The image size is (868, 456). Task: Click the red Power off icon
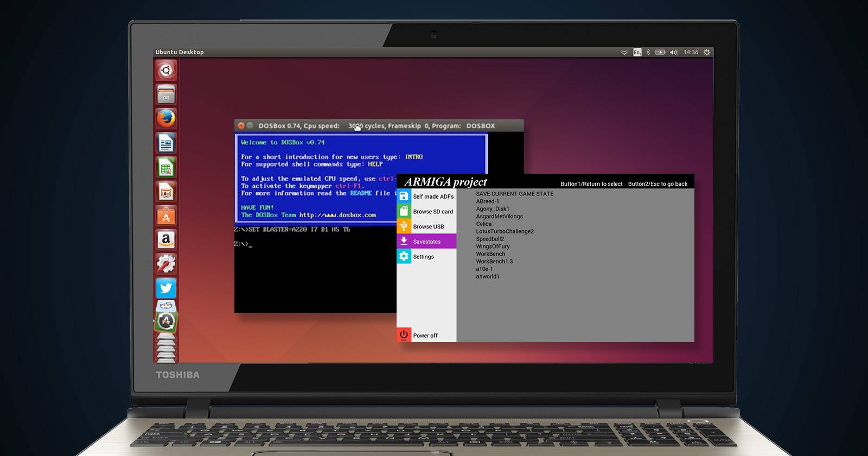click(404, 335)
